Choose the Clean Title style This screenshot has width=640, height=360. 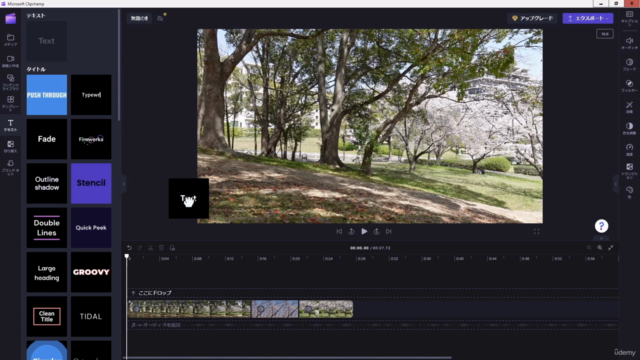pyautogui.click(x=47, y=316)
